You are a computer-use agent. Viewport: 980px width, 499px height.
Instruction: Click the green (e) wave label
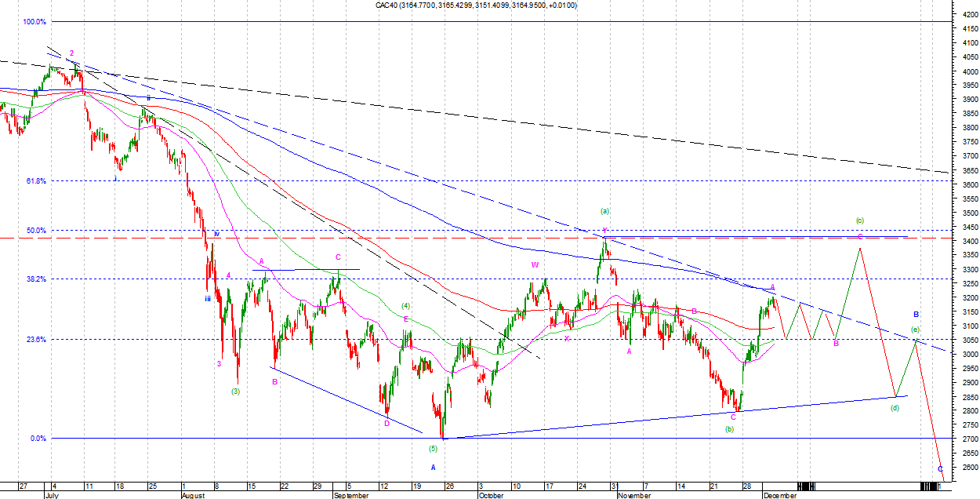coord(915,329)
